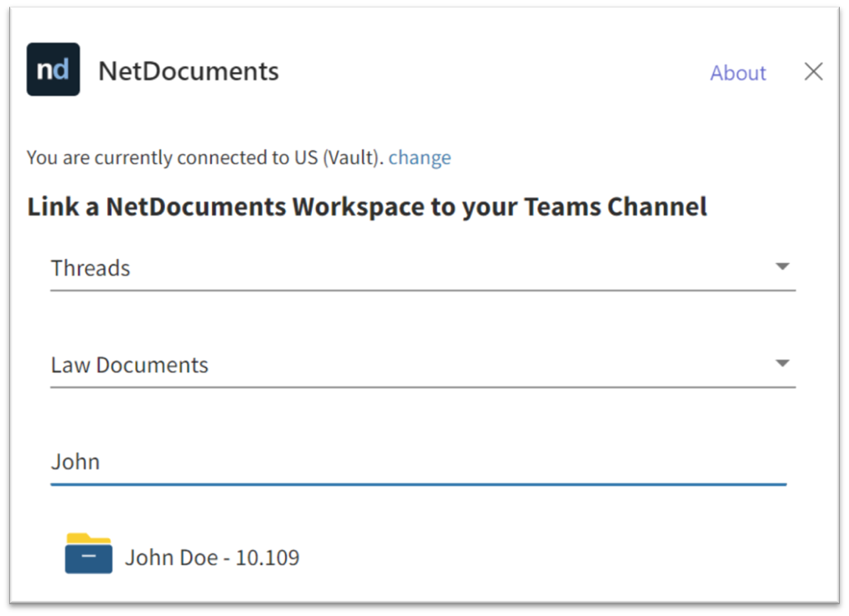
Task: Click the NetDocuments title text
Action: pyautogui.click(x=189, y=71)
